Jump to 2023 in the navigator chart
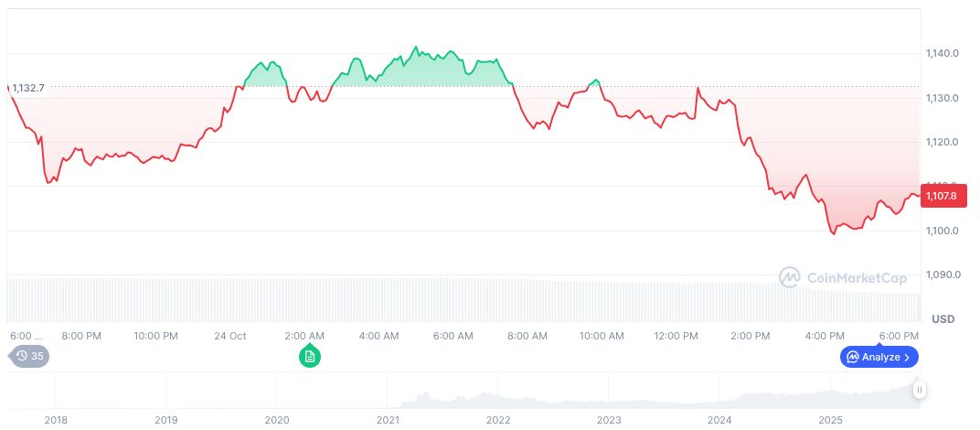Image resolution: width=980 pixels, height=430 pixels. (x=609, y=421)
